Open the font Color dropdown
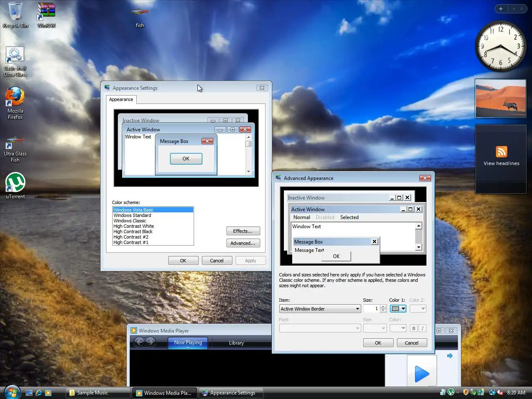This screenshot has height=399, width=532. (x=398, y=328)
